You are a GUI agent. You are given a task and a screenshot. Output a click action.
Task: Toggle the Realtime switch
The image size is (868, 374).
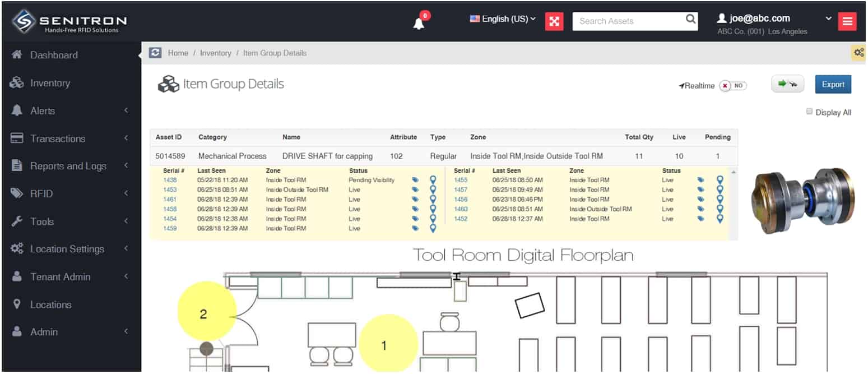[733, 86]
